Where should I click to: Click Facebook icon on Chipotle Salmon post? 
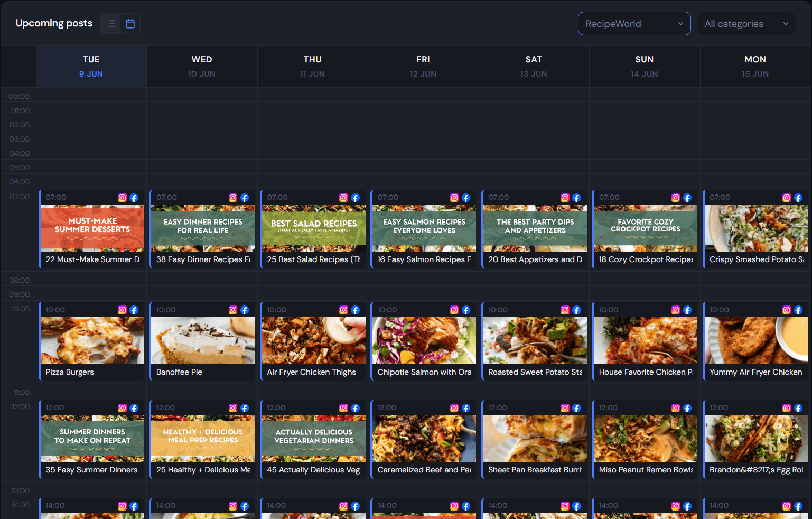click(466, 310)
